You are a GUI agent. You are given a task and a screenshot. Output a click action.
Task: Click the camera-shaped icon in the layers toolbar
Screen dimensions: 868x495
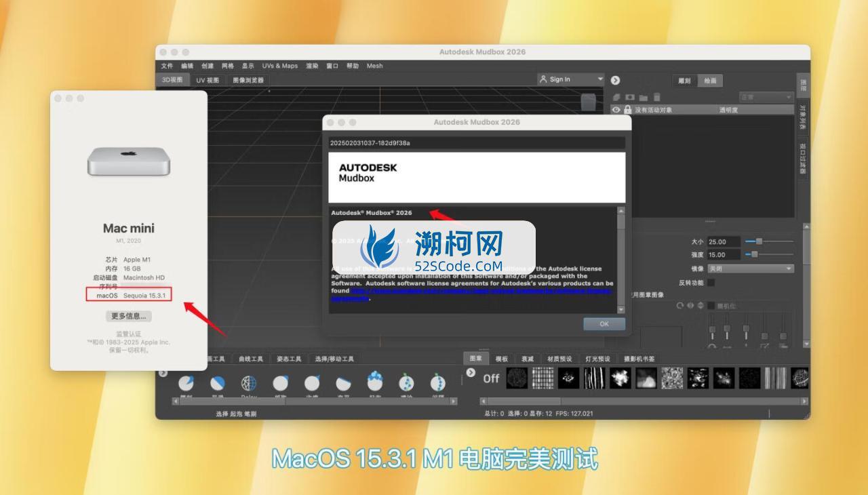[x=630, y=98]
